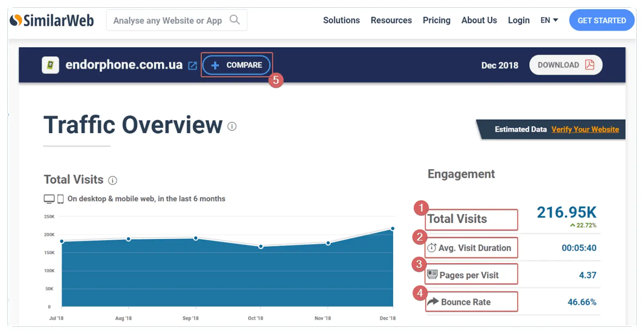
Task: Open the Solutions menu
Action: tap(341, 20)
